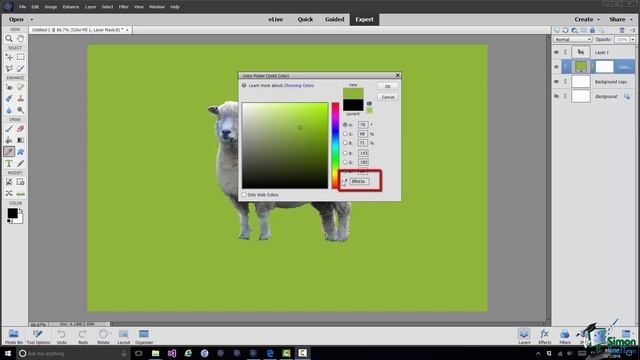Expand the Create dropdown arrow
Viewport: 640px width, 360px height.
[598, 20]
